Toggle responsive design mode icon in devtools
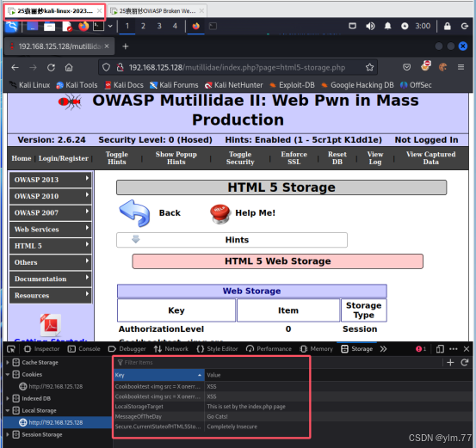The image size is (476, 448). (x=440, y=349)
